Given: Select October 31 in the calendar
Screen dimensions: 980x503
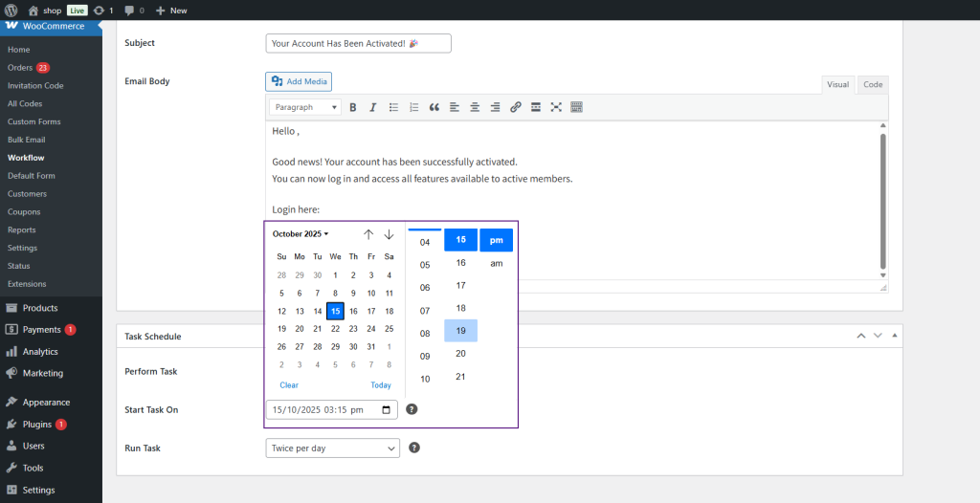Looking at the screenshot, I should 371,347.
